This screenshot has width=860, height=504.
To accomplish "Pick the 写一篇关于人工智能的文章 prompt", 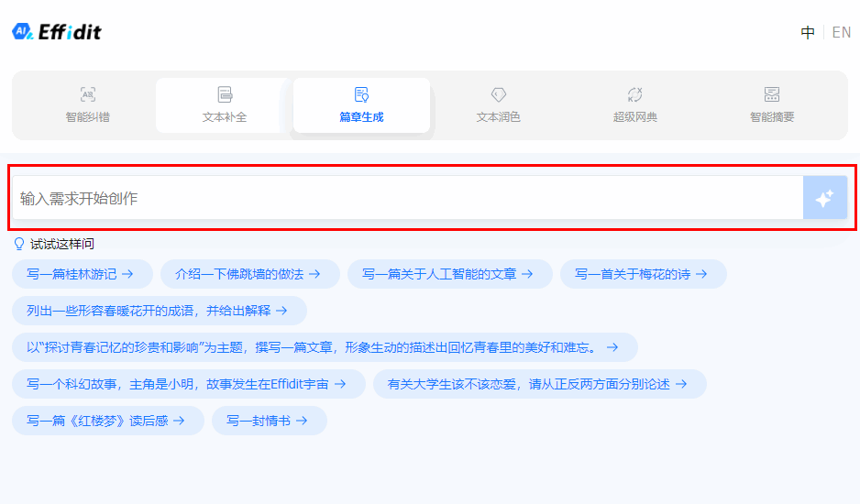I will [449, 274].
